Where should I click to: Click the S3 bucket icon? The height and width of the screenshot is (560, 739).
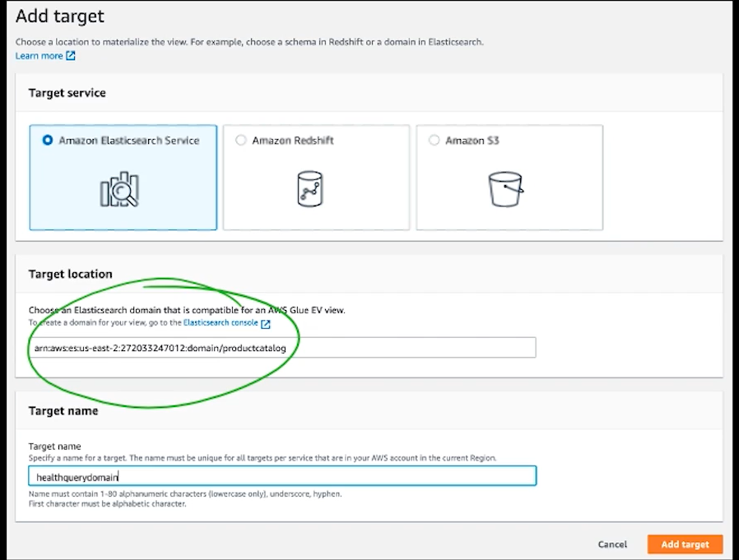[x=506, y=189]
